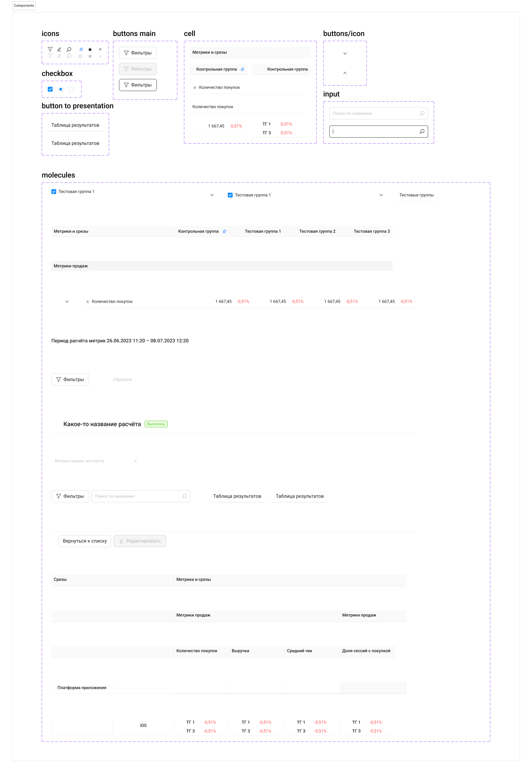Click magnifier icon in the black-bordered active input
Image resolution: width=532 pixels, height=773 pixels.
click(422, 132)
